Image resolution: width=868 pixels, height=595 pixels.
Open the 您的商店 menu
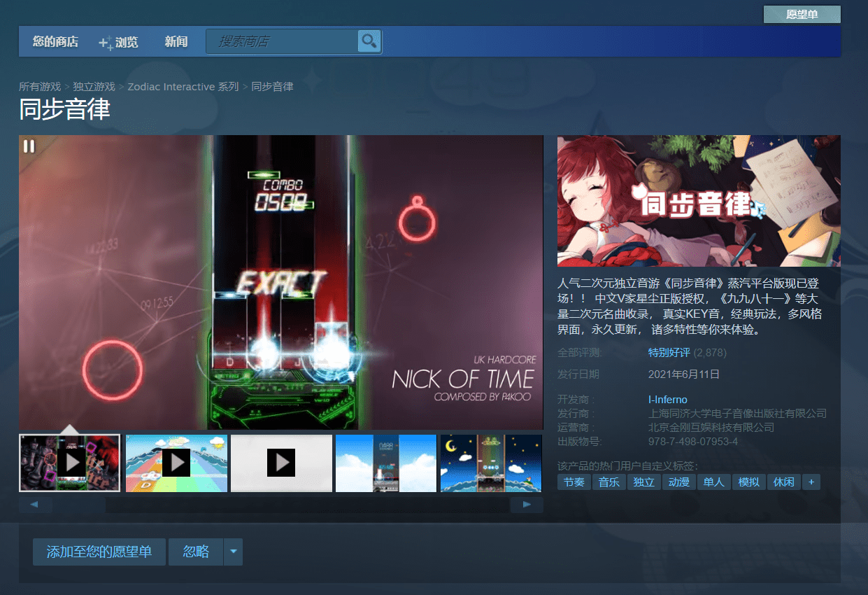tap(55, 42)
